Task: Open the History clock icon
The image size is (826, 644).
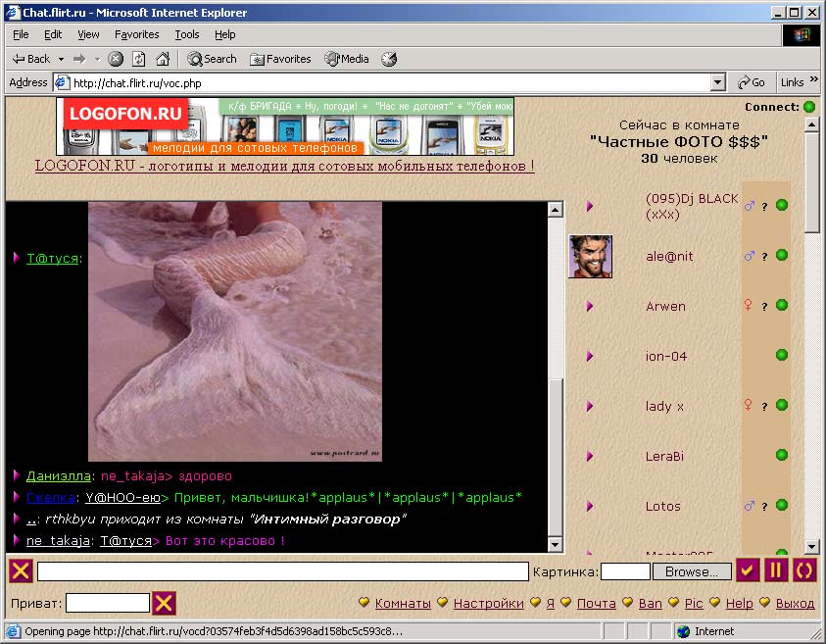Action: [389, 59]
